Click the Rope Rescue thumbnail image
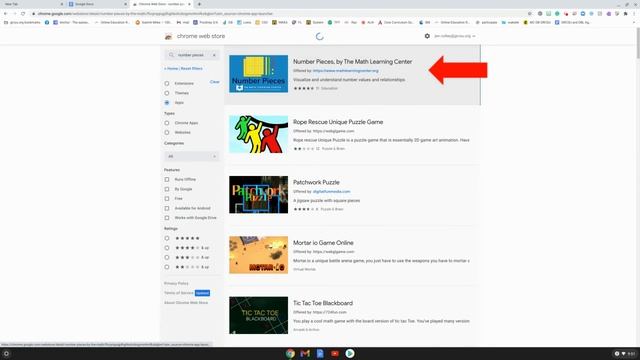The image size is (640, 360). tap(258, 134)
